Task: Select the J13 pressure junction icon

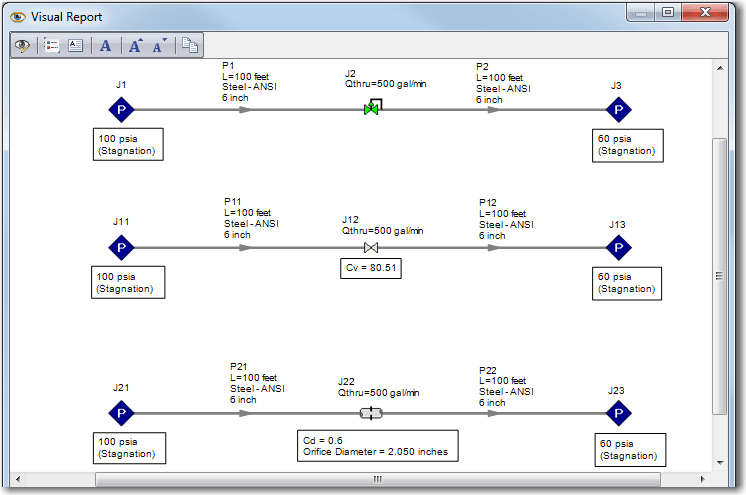Action: [619, 248]
